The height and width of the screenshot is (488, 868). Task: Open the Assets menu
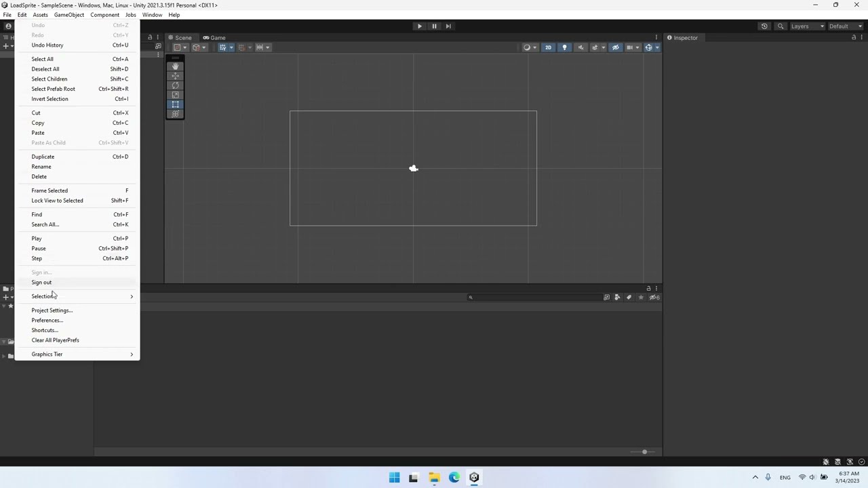[40, 15]
